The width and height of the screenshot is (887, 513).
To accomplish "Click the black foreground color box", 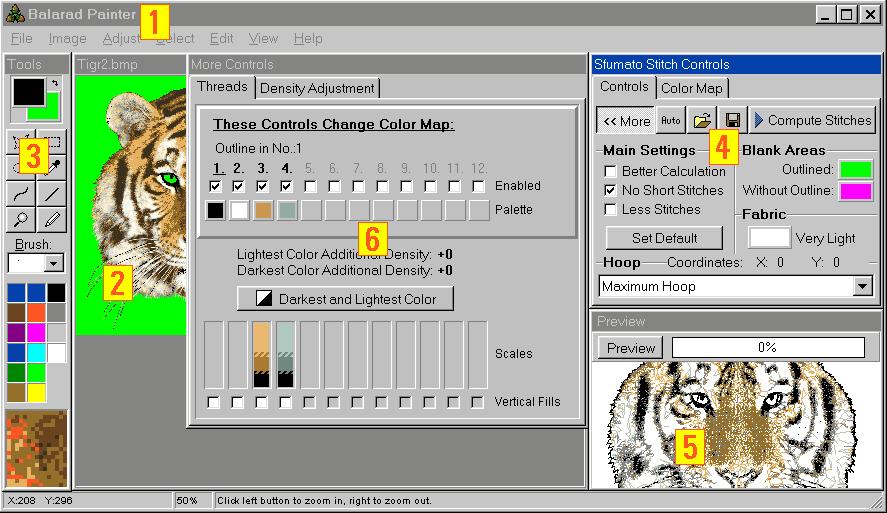I will click(x=29, y=92).
